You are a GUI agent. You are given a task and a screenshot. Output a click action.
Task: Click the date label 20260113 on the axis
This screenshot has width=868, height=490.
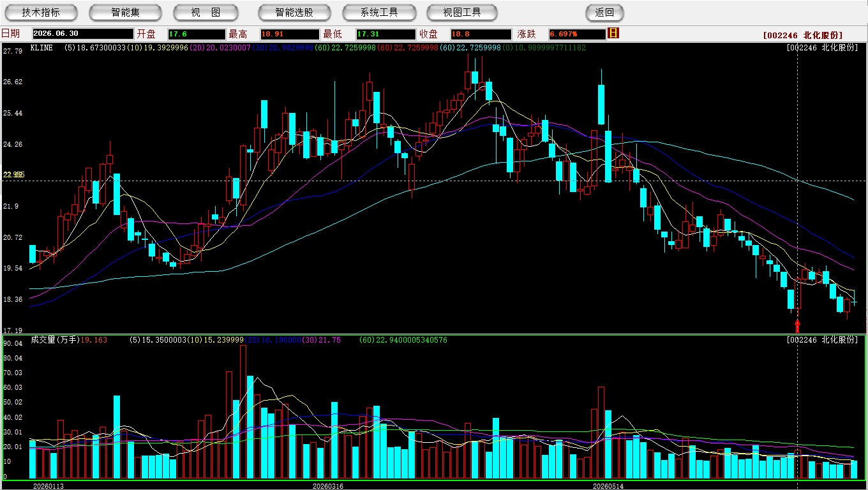pos(49,486)
